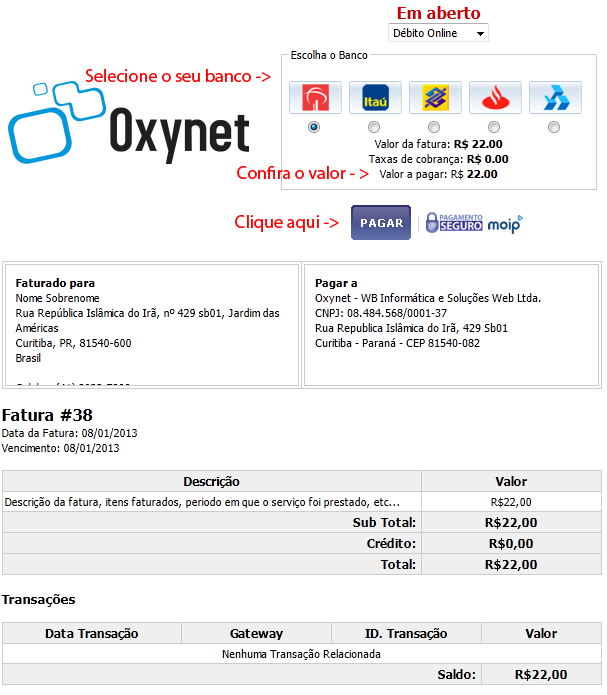Click the 'Gateway' column header
The image size is (607, 695).
[256, 633]
